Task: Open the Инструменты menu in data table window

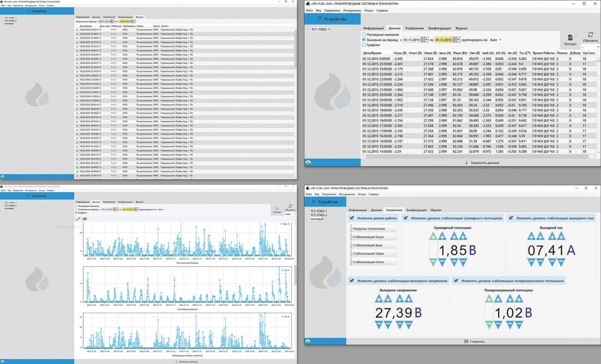Action: [352, 10]
